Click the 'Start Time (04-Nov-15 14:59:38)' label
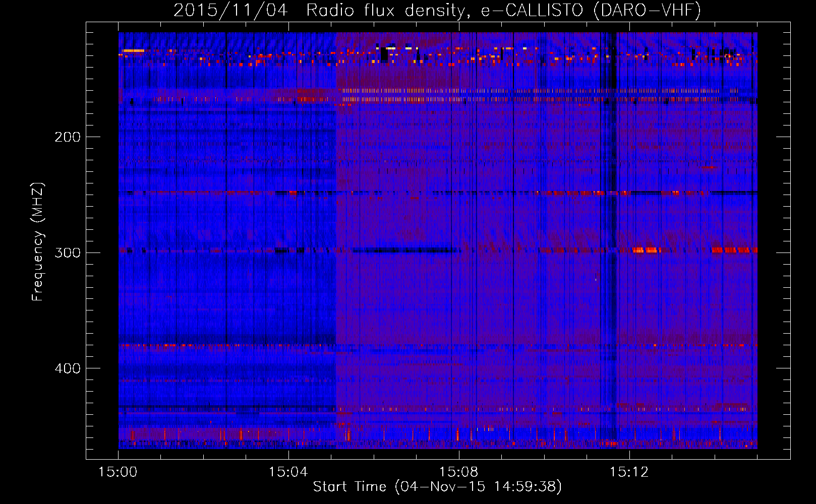Viewport: 816px width, 504px height. [437, 487]
